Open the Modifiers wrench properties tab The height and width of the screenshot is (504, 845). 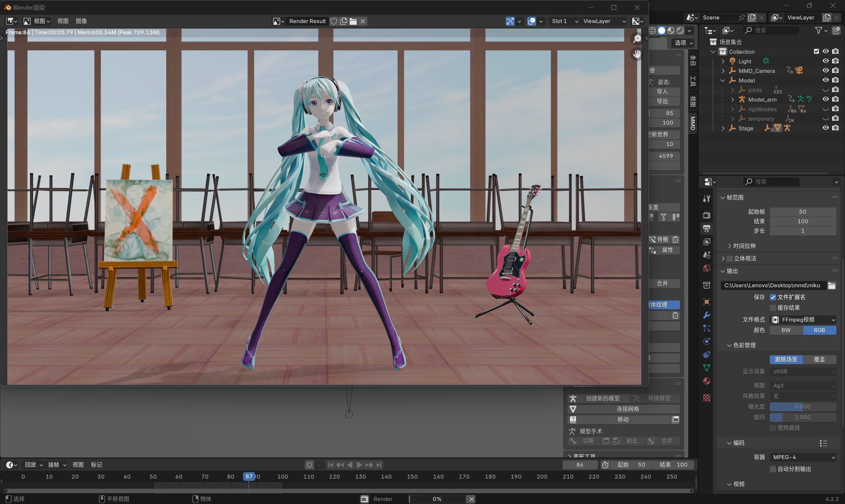[x=706, y=315]
